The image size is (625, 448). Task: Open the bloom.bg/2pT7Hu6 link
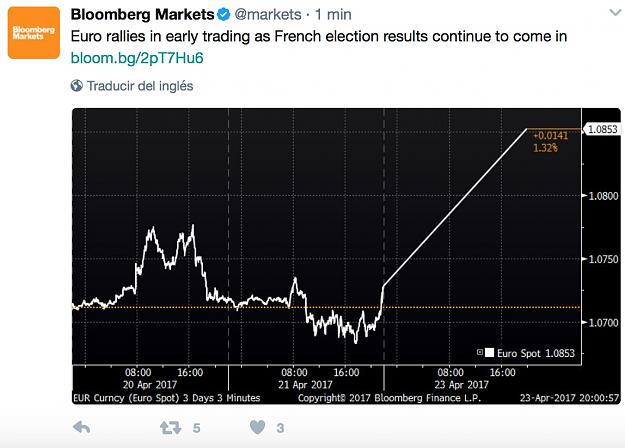137,58
